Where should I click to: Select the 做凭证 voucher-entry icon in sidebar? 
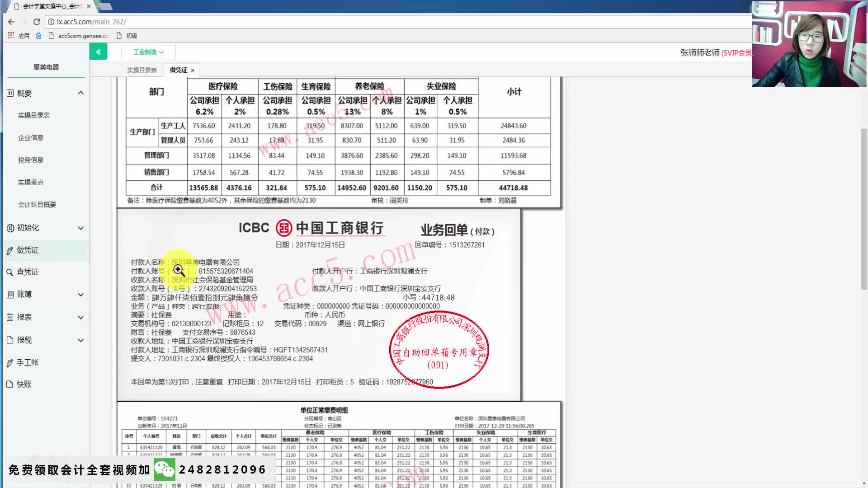click(x=10, y=250)
